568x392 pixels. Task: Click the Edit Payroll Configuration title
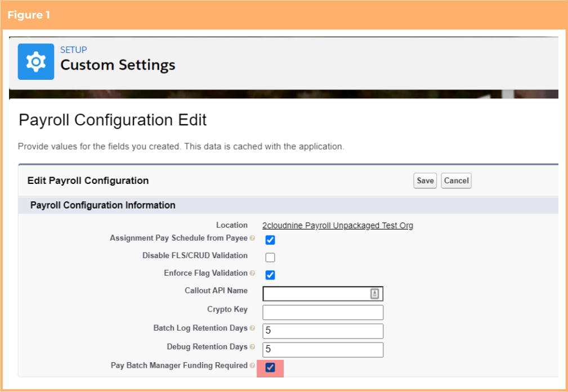tap(88, 181)
